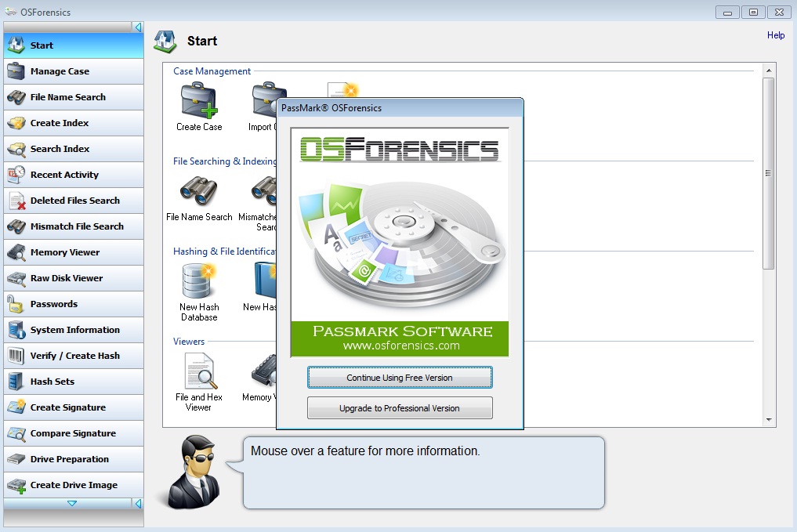Click the PassMark OSForensics dialog title bar
797x532 pixels.
(400, 107)
